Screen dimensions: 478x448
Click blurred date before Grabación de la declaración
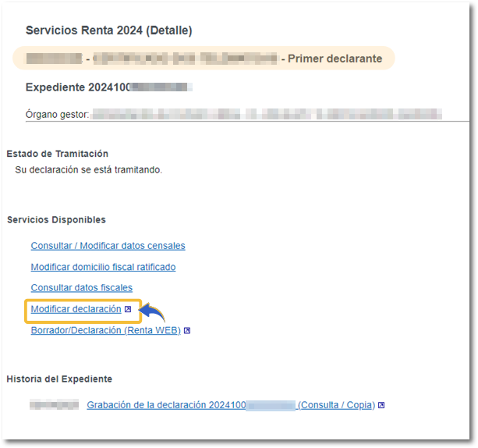coord(54,406)
